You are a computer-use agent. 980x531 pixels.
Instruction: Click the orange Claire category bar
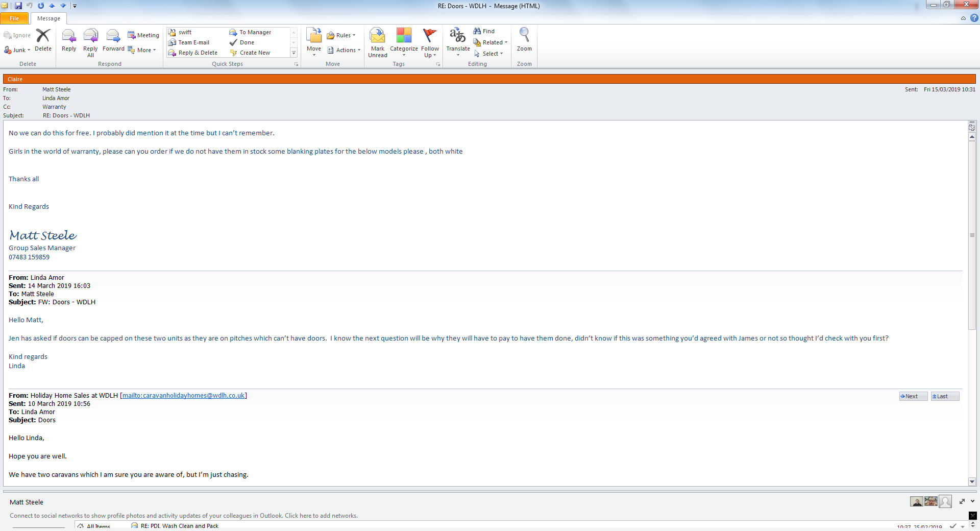(489, 79)
